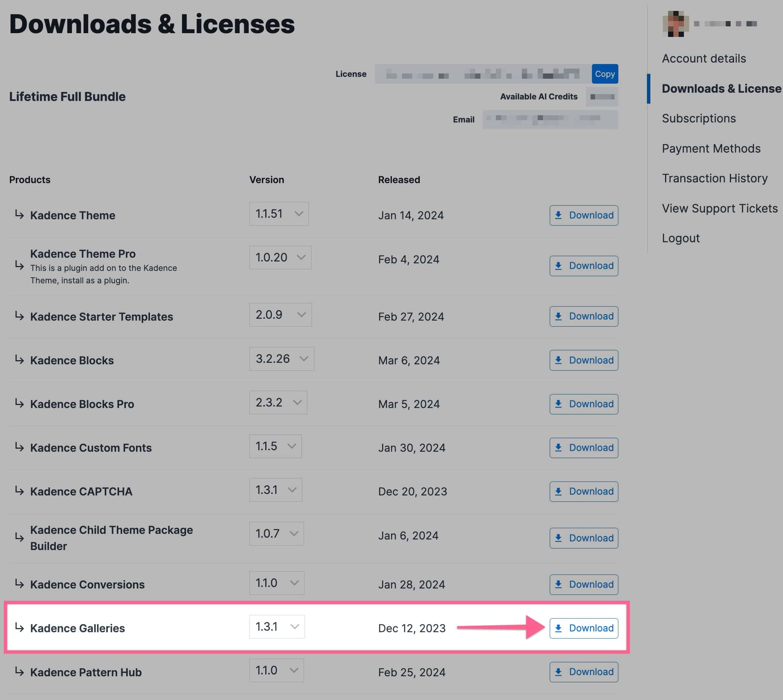Click the Kadence CAPTCHA row arrow icon
This screenshot has width=783, height=700.
(19, 491)
